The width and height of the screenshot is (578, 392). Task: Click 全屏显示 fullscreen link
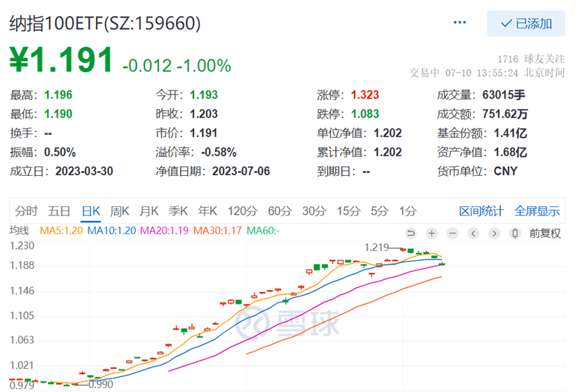(x=537, y=211)
